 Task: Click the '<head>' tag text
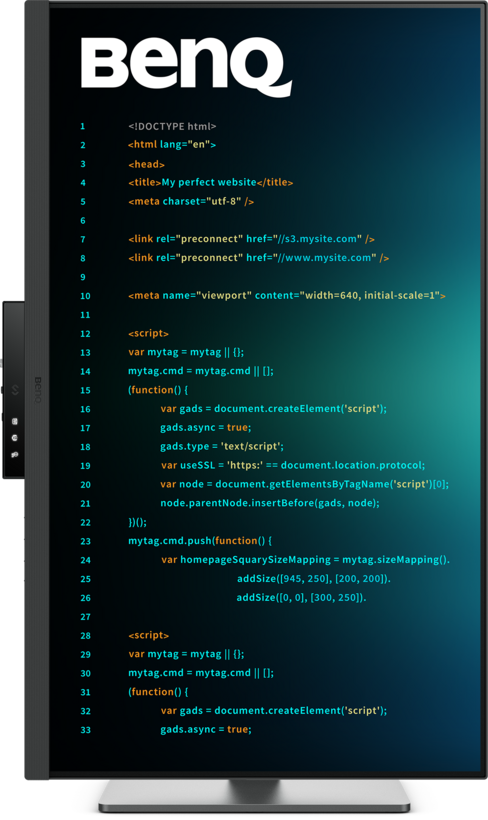146,164
